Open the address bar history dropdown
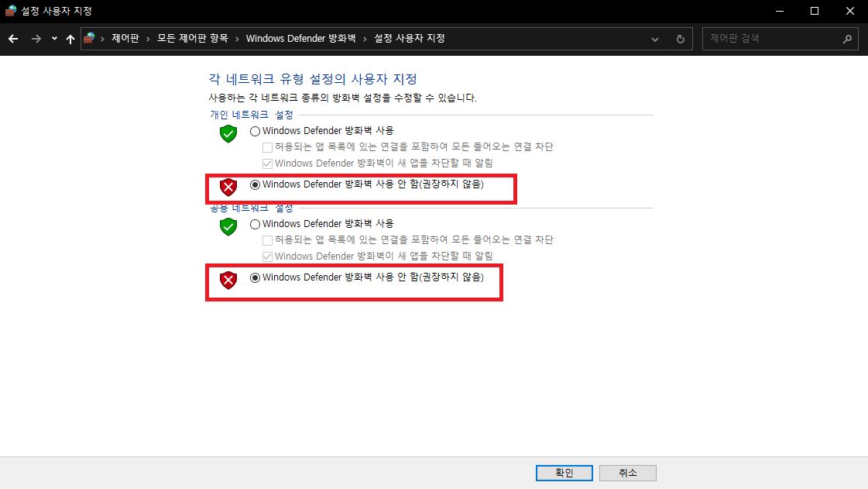 (655, 40)
